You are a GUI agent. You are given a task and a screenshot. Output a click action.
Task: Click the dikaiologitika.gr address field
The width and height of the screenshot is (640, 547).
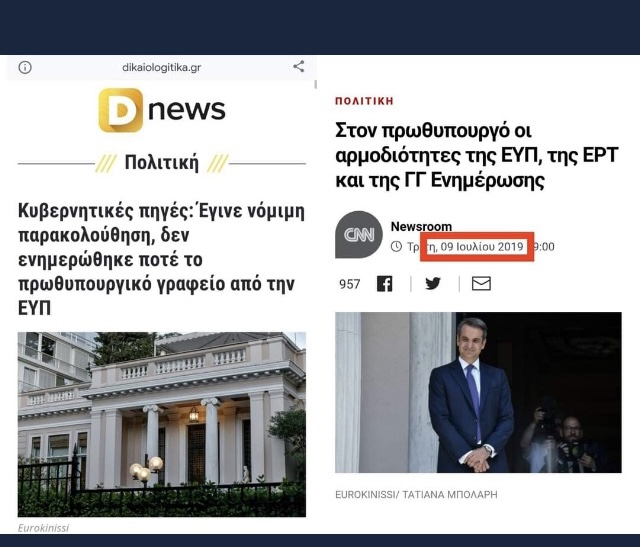[162, 67]
